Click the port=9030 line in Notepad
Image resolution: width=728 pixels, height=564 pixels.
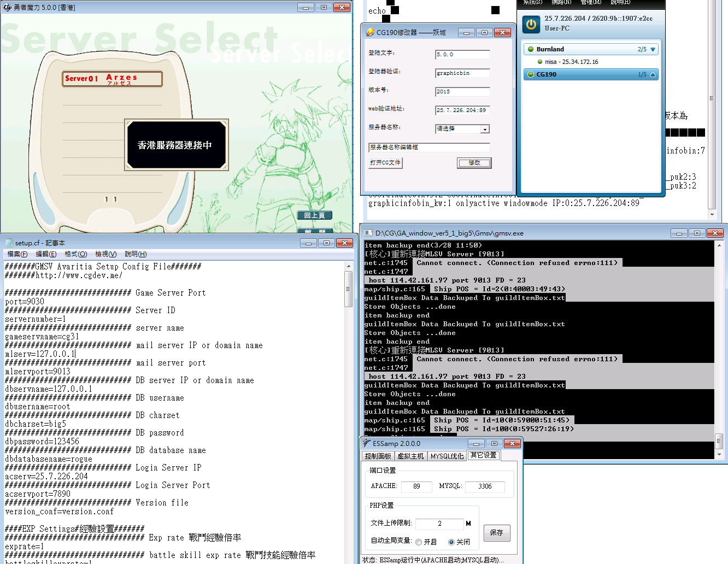pos(25,302)
